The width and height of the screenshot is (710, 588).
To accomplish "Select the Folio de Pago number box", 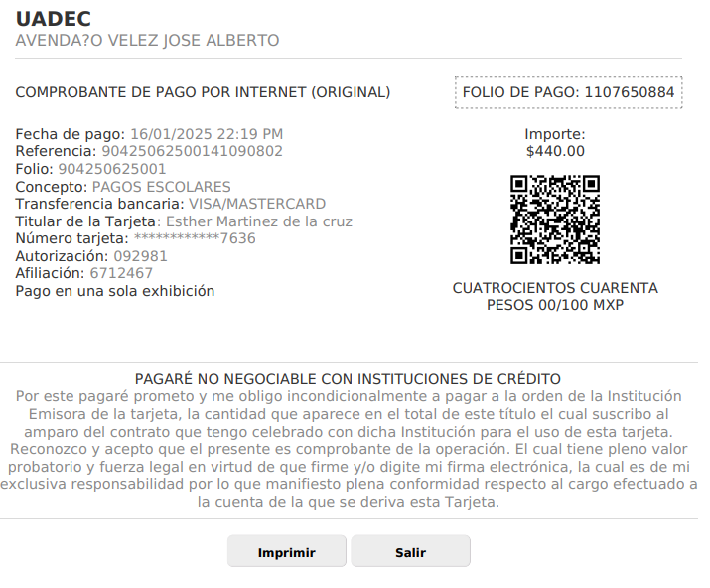I will (568, 92).
